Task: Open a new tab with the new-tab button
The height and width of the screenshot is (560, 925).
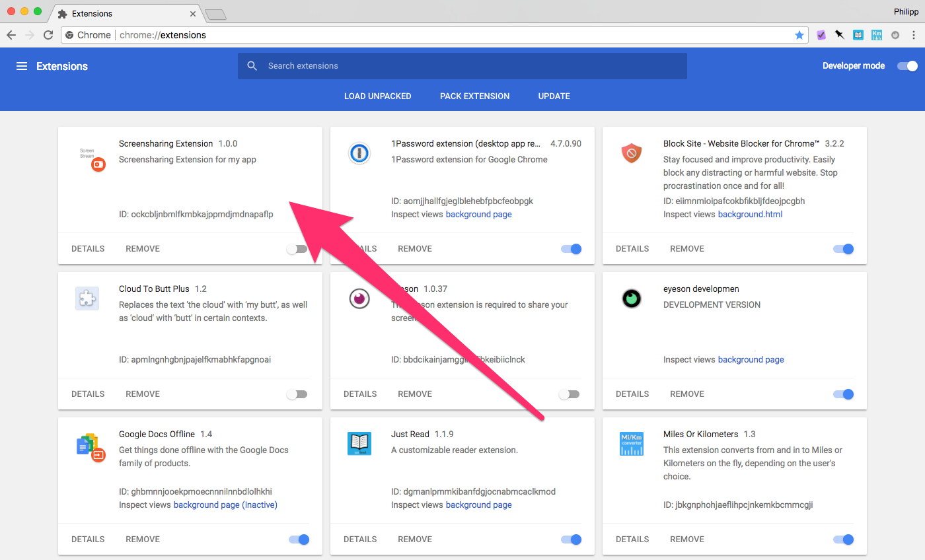Action: coord(215,14)
